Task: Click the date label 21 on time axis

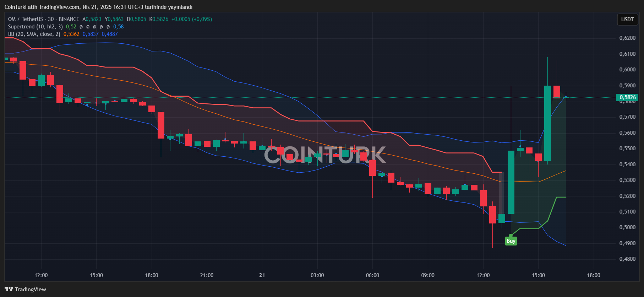Action: (x=262, y=275)
